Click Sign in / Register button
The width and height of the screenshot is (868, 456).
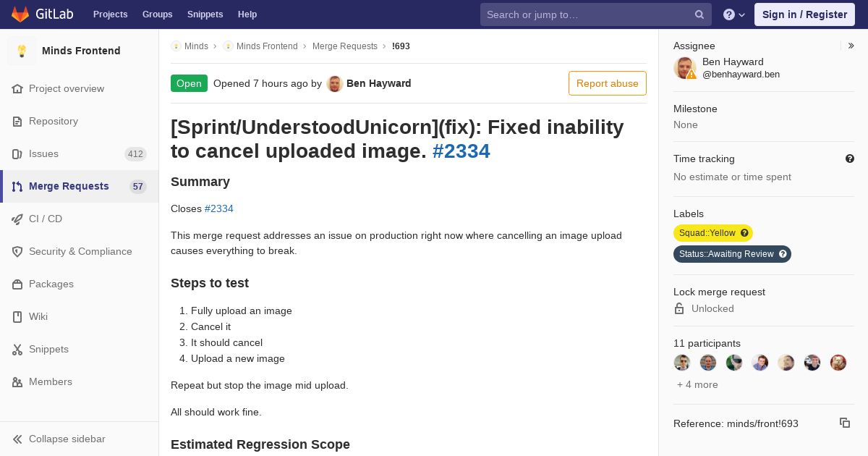[804, 14]
